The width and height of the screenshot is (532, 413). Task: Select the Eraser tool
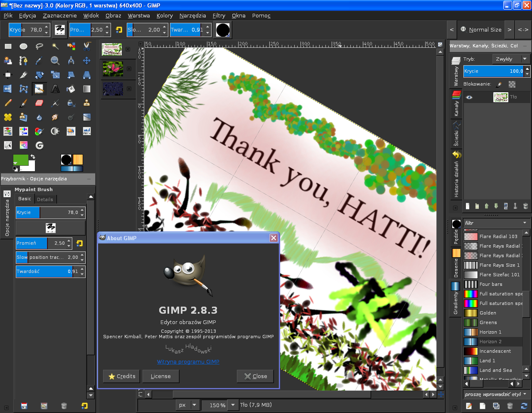[x=39, y=103]
